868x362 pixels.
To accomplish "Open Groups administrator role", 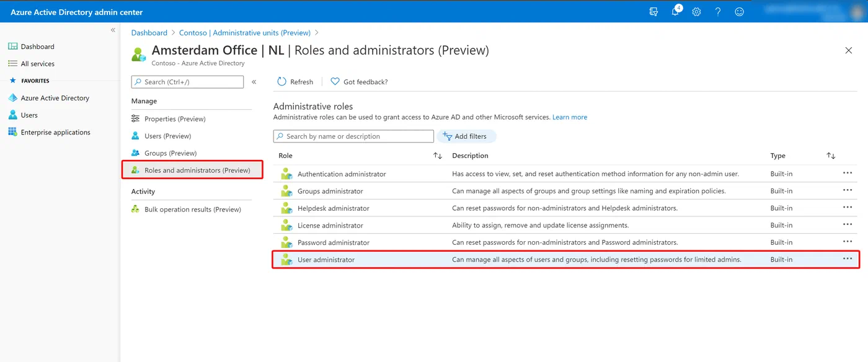I will coord(330,192).
